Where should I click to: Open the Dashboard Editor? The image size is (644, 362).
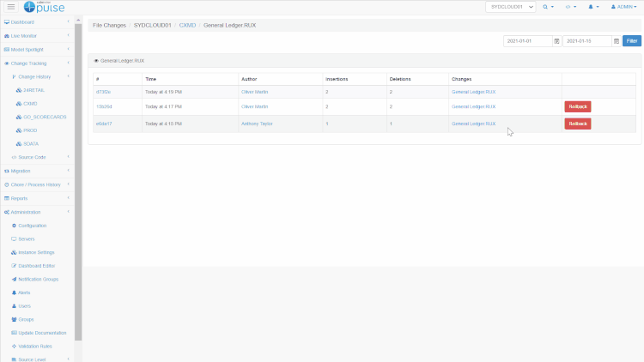35,266
